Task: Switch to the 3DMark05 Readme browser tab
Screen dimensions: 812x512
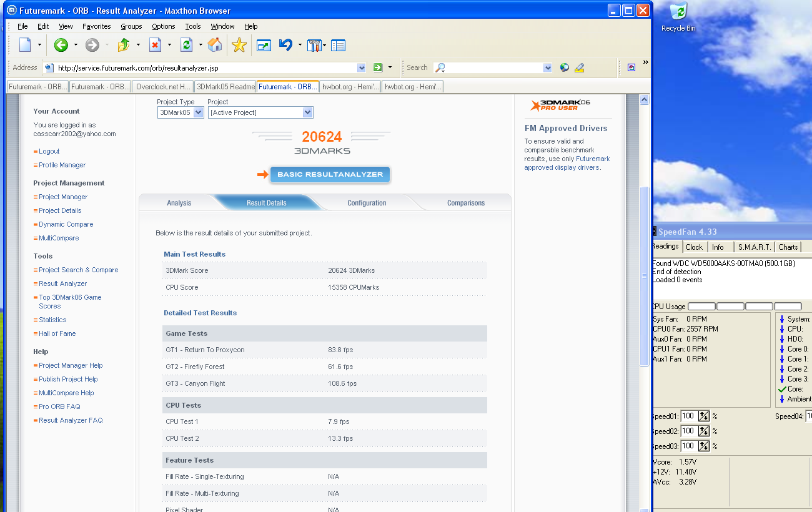Action: [x=225, y=87]
